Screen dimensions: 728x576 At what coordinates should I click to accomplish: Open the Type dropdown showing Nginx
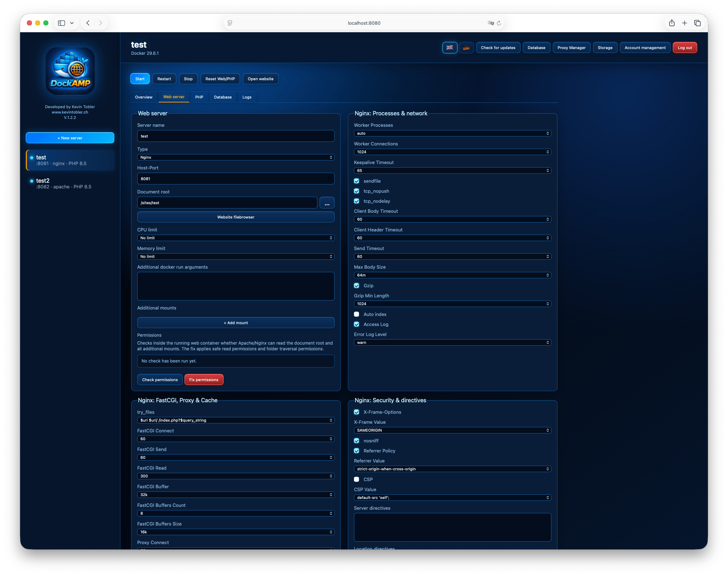pyautogui.click(x=236, y=157)
